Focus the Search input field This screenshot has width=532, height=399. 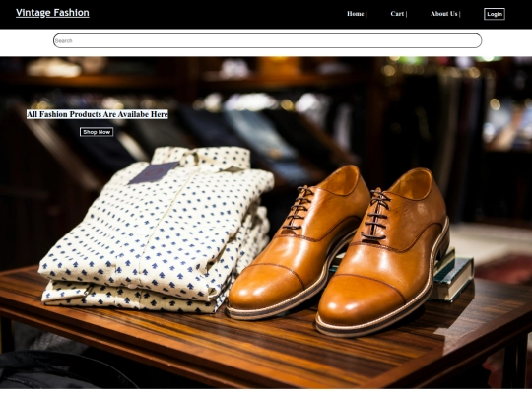click(267, 40)
